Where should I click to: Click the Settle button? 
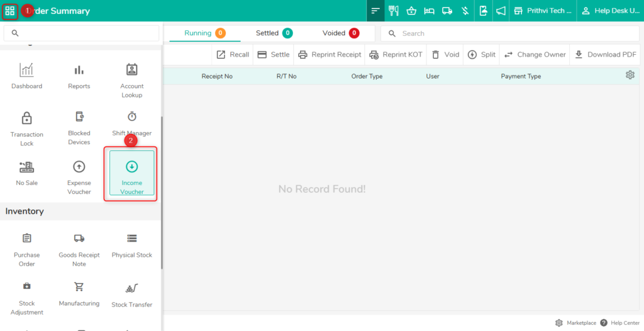pos(274,55)
